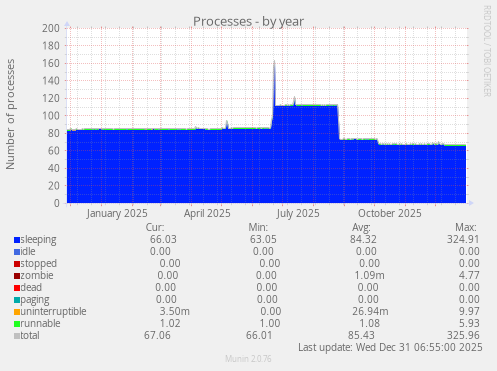
Task: Click uninterruptible current value 3.50m
Action: point(175,311)
